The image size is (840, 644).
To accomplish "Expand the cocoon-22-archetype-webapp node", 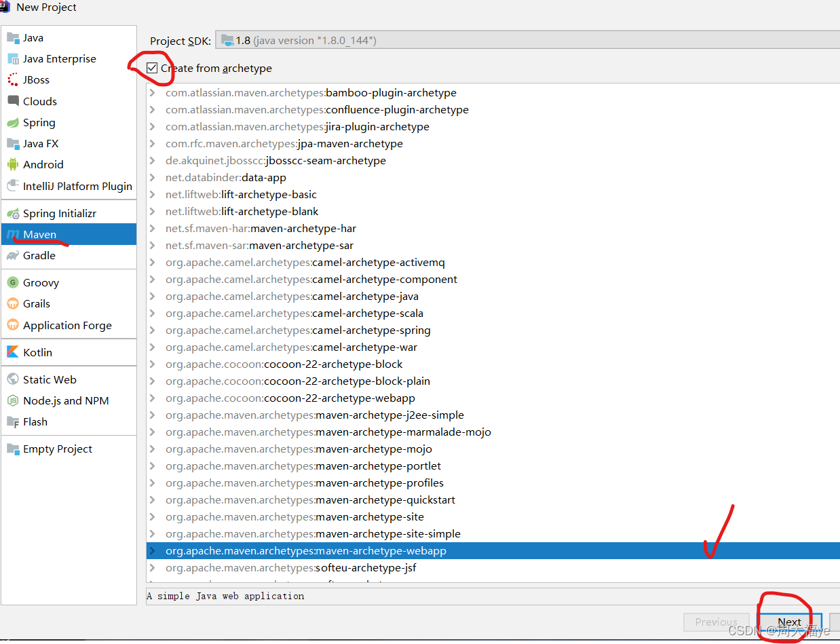I will (152, 398).
